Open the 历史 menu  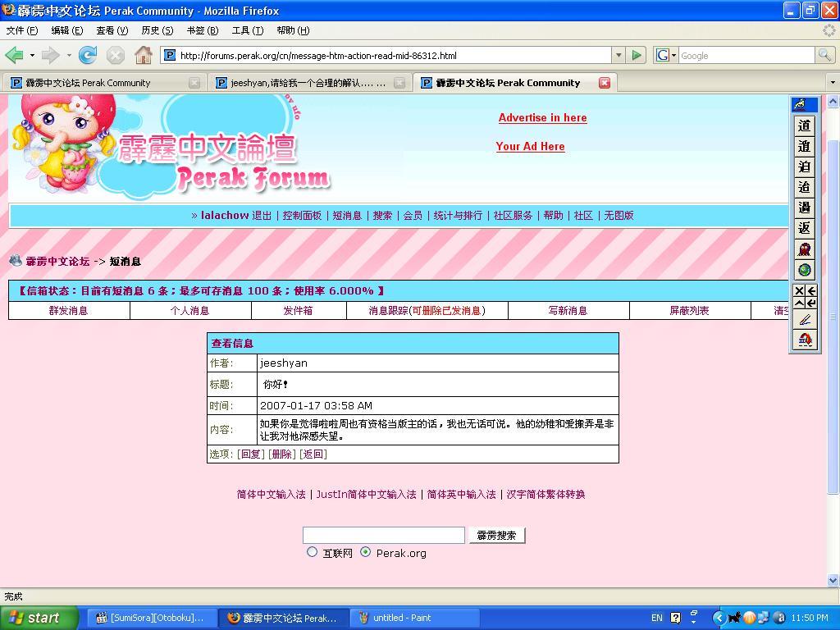(157, 30)
